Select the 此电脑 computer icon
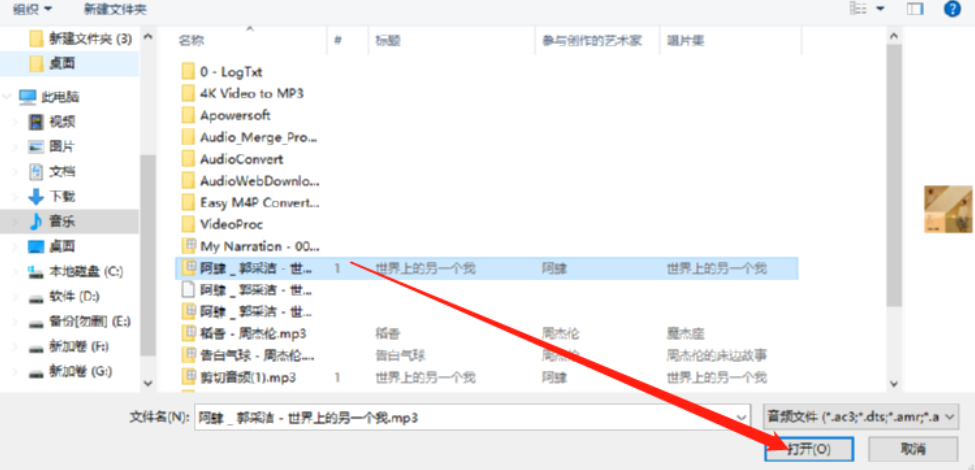The width and height of the screenshot is (975, 470). pos(27,97)
